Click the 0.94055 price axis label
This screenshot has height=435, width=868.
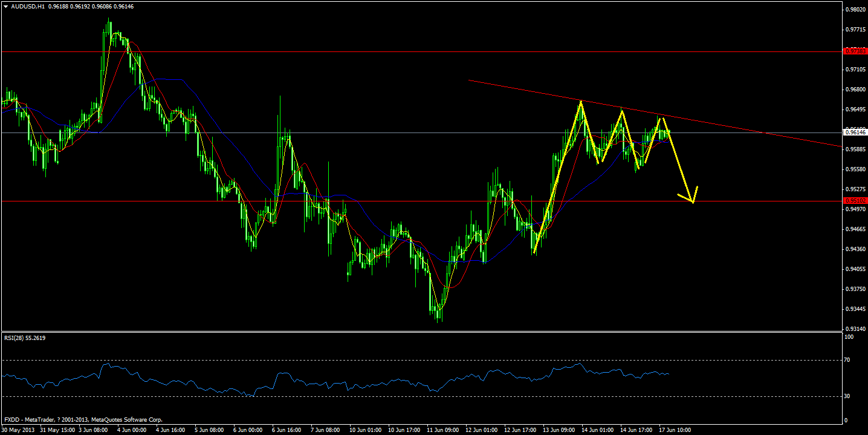point(855,269)
